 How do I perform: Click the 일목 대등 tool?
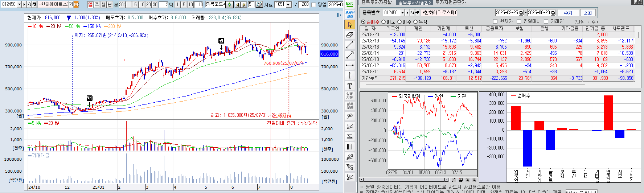349,106
